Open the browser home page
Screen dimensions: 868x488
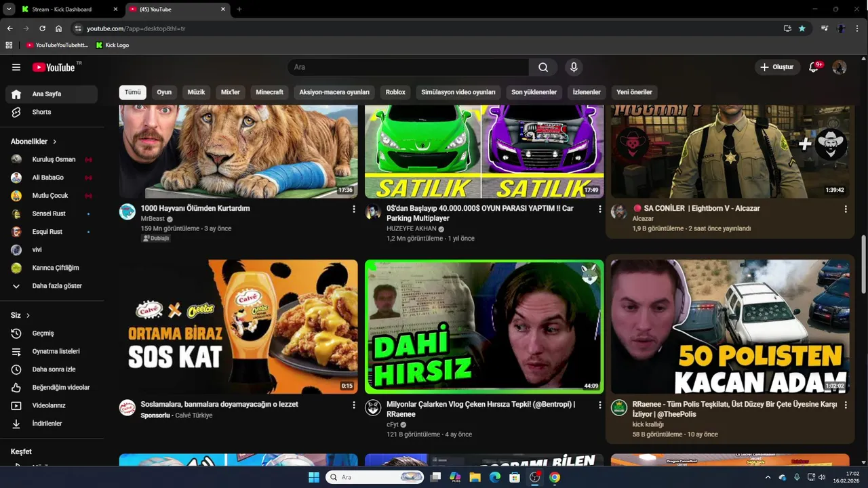pyautogui.click(x=59, y=28)
